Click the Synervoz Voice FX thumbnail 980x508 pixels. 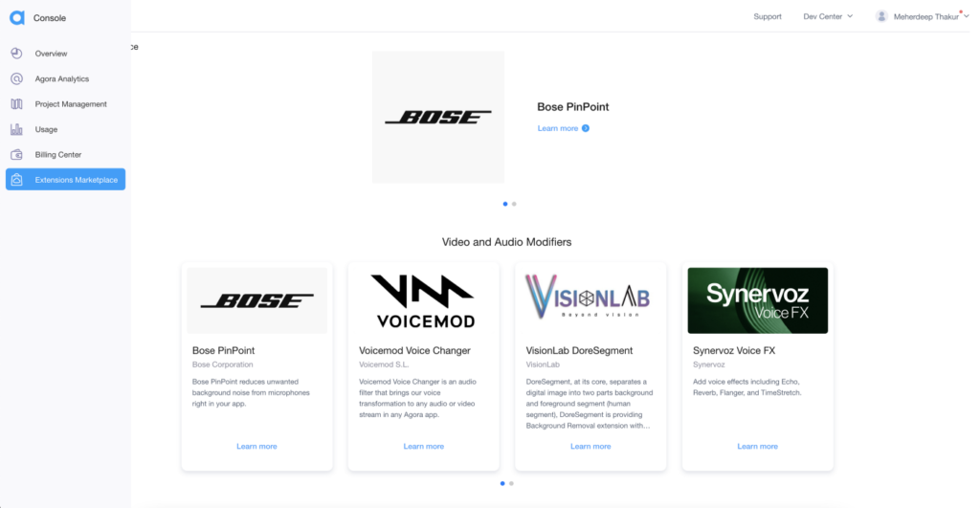[x=758, y=300]
